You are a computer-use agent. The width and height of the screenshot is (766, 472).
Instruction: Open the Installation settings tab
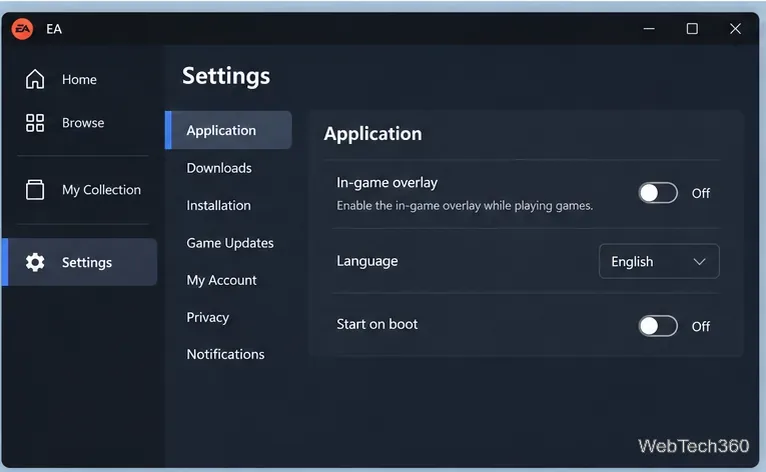(218, 205)
